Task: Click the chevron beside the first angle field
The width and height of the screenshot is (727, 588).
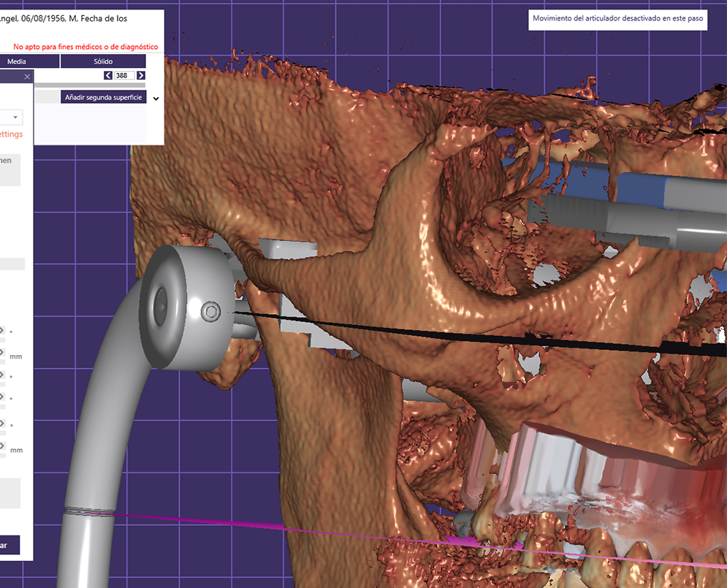Action: coord(3,331)
